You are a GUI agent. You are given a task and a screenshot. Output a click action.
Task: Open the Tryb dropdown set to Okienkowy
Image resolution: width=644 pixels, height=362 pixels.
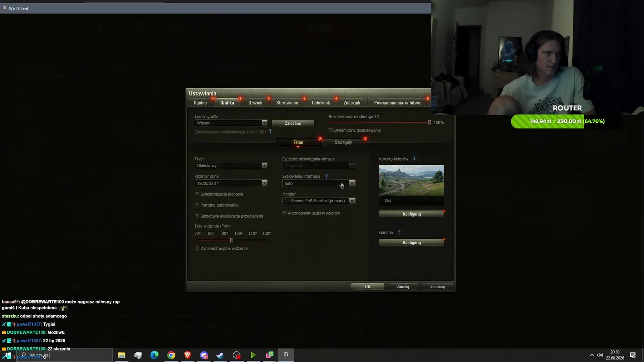(231, 166)
